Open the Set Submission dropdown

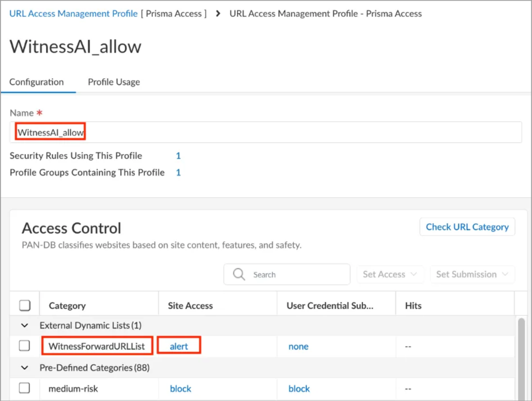(472, 274)
